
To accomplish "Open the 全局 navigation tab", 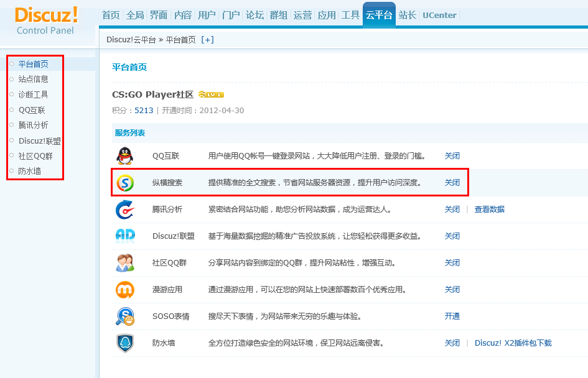I will pos(135,15).
